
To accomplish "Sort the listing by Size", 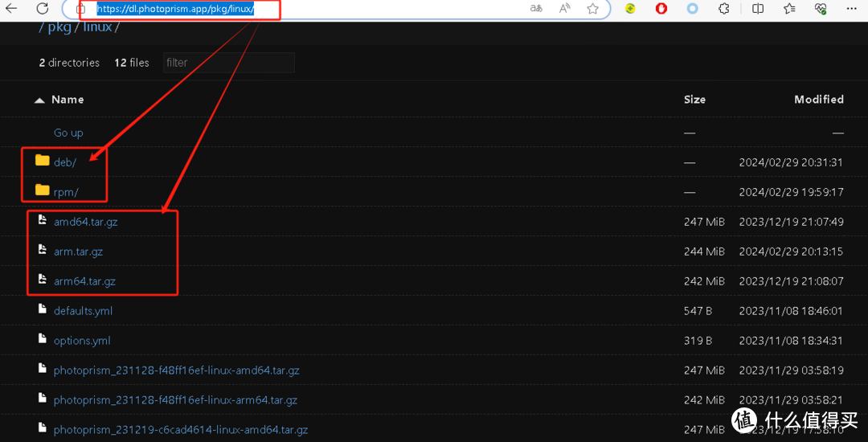I will tap(694, 100).
